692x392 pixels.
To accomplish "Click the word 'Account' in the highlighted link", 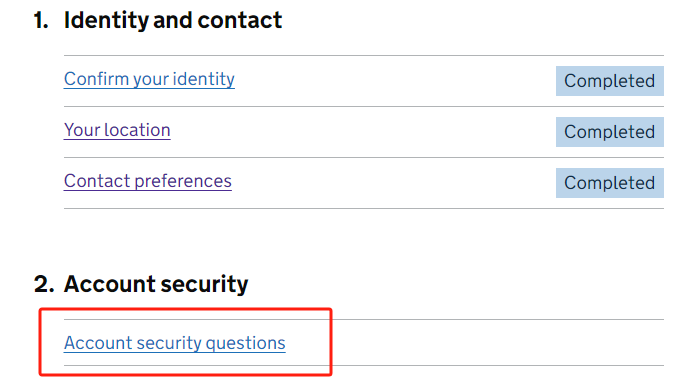I will [x=98, y=343].
